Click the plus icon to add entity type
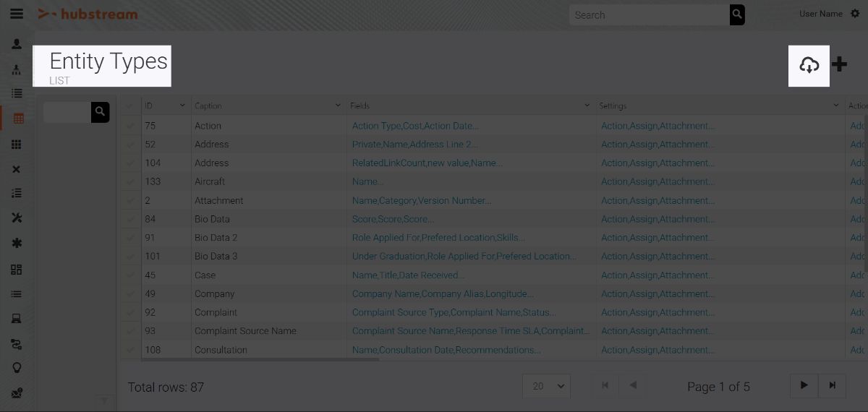Viewport: 868px width, 412px height. (839, 64)
